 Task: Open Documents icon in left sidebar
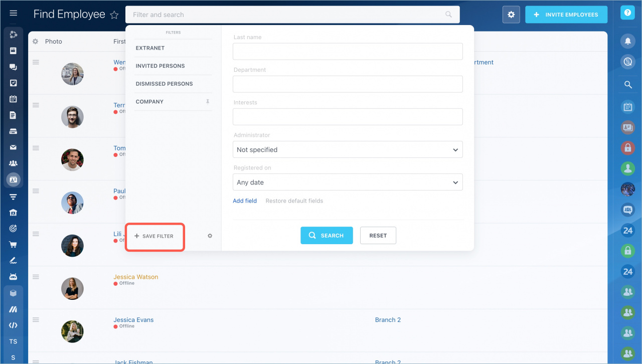coord(14,115)
